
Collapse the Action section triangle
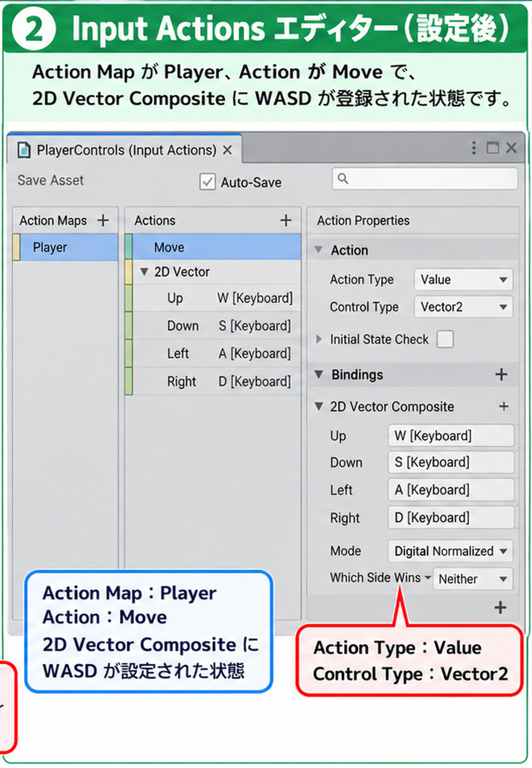point(319,250)
